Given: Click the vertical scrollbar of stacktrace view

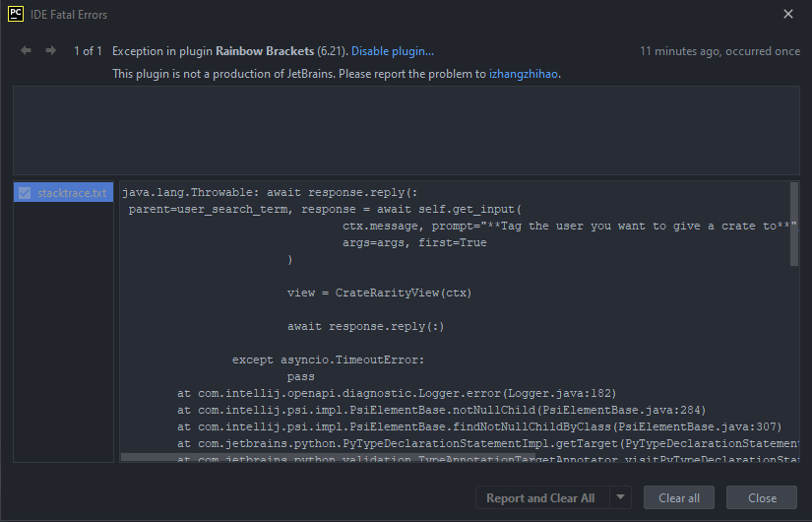Looking at the screenshot, I should pyautogui.click(x=794, y=224).
